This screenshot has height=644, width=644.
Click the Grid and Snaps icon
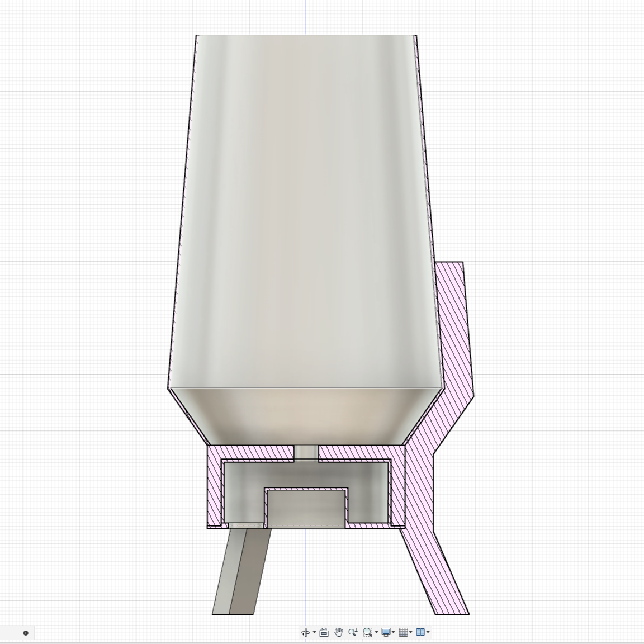pyautogui.click(x=403, y=632)
